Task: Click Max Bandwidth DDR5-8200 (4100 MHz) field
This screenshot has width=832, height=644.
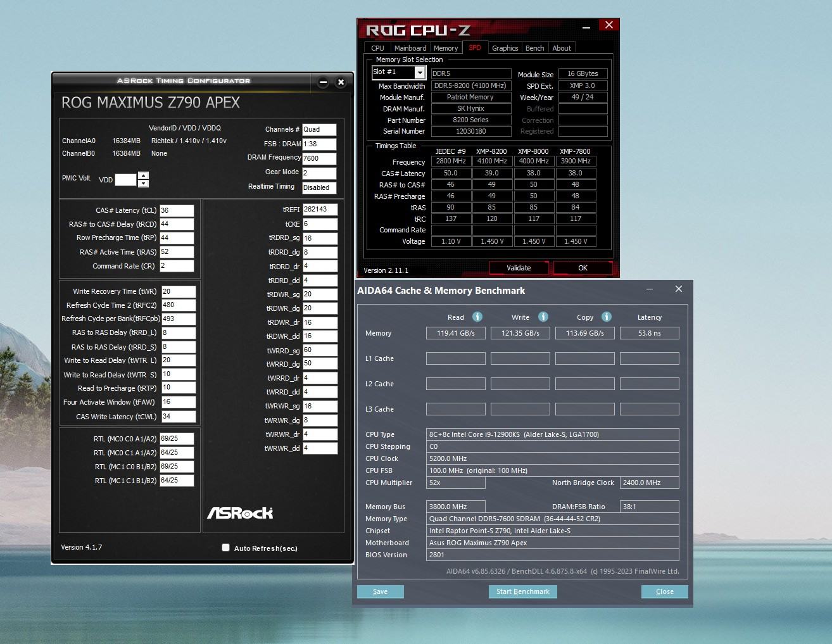Action: (x=471, y=85)
